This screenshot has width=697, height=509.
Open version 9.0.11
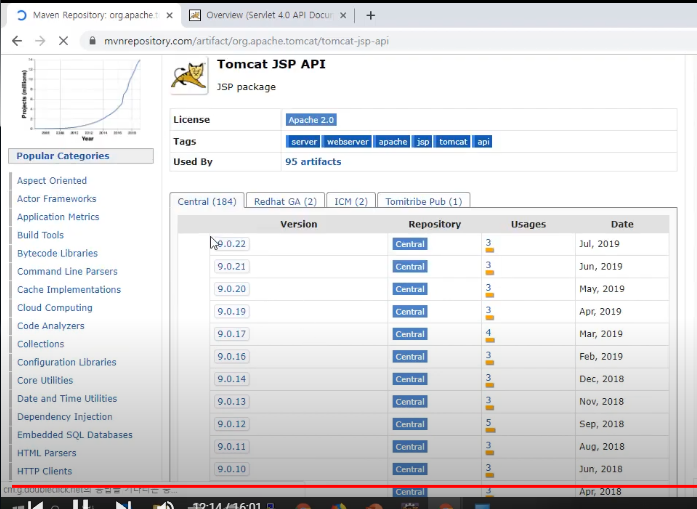coord(232,446)
